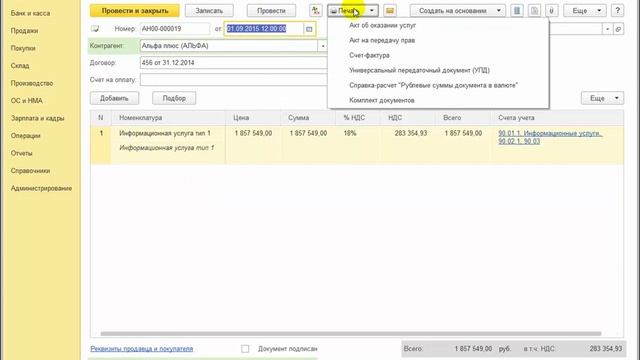Expand the top toolbar Еще menu
The height and width of the screenshot is (360, 640).
coord(584,11)
